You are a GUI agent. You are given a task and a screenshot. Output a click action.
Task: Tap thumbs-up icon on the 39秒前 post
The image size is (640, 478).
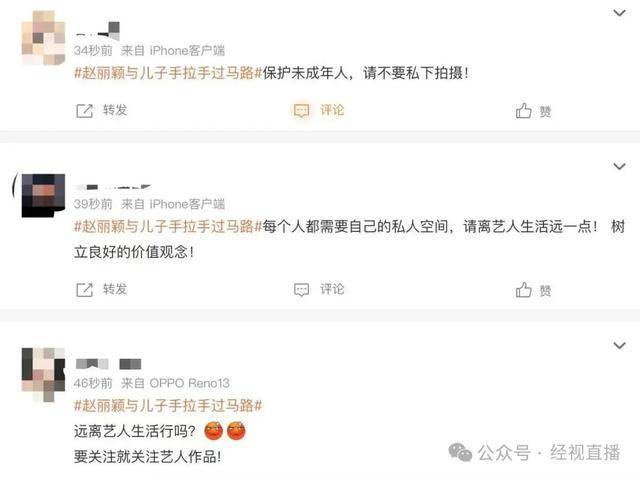pyautogui.click(x=524, y=289)
